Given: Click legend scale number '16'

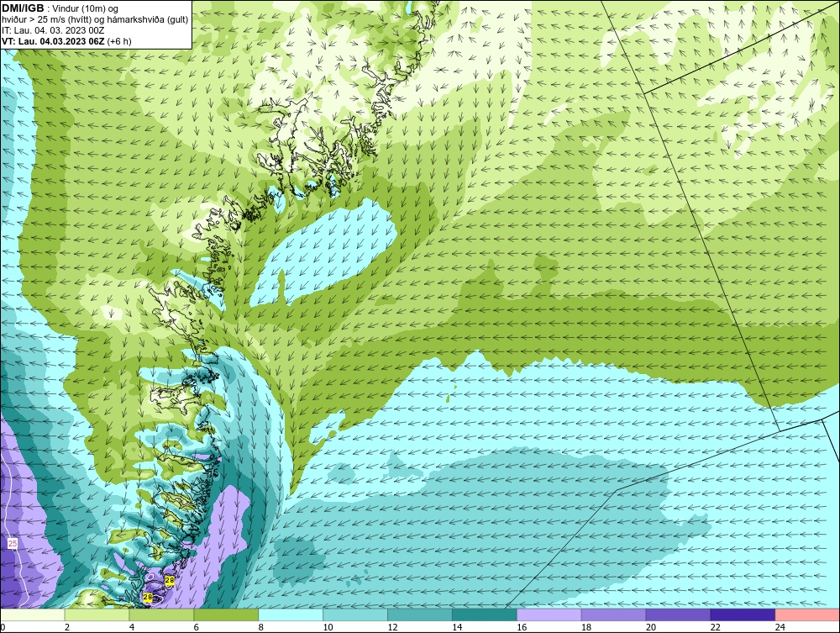Looking at the screenshot, I should (522, 627).
